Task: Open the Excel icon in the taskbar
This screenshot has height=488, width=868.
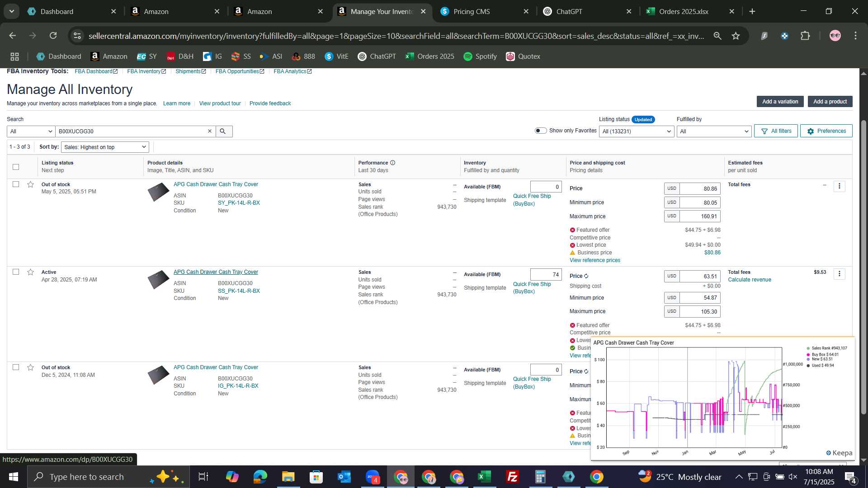Action: point(484,477)
